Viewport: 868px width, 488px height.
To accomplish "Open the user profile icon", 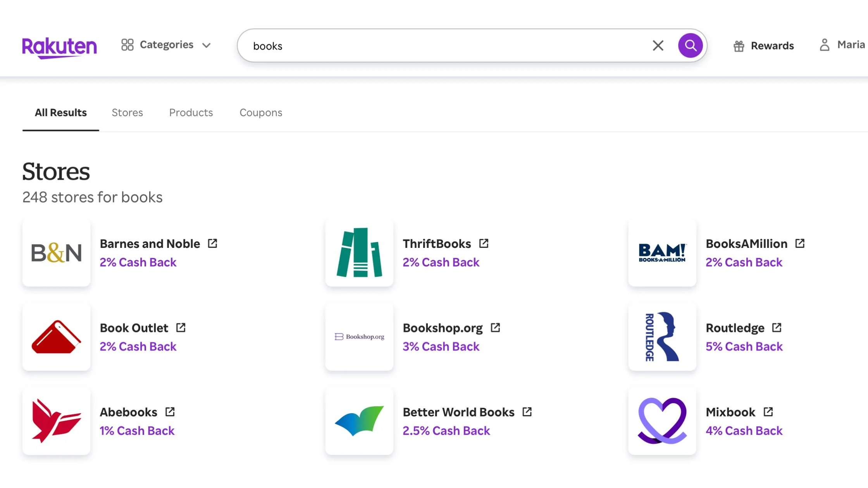I will [825, 45].
